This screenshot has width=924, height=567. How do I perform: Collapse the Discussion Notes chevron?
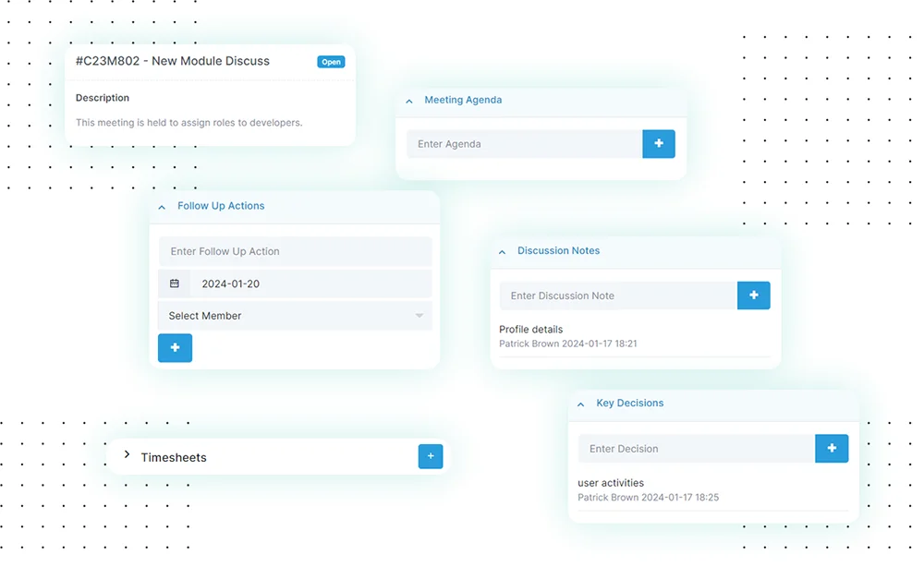[503, 251]
